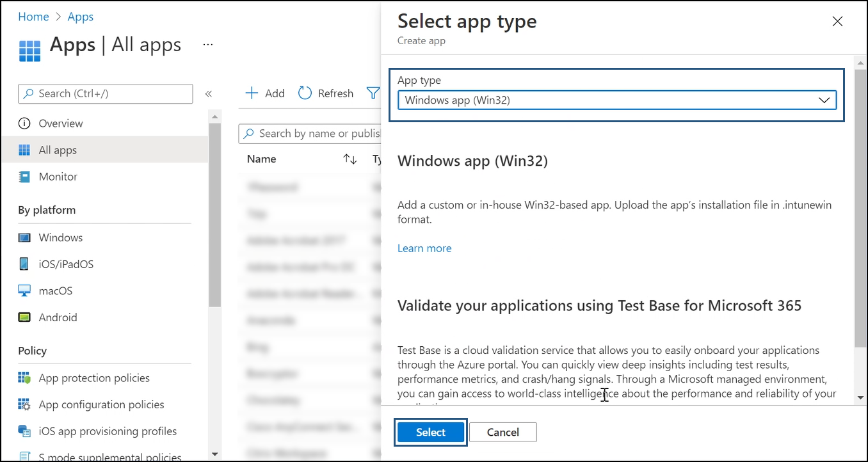
Task: Click the Add toolbar button
Action: coord(266,93)
